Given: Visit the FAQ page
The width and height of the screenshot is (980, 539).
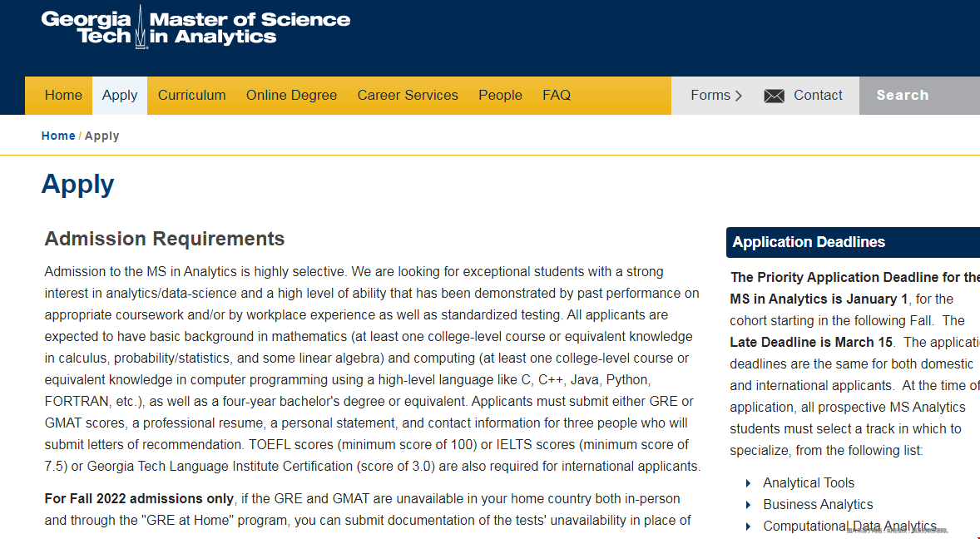Looking at the screenshot, I should (x=557, y=96).
